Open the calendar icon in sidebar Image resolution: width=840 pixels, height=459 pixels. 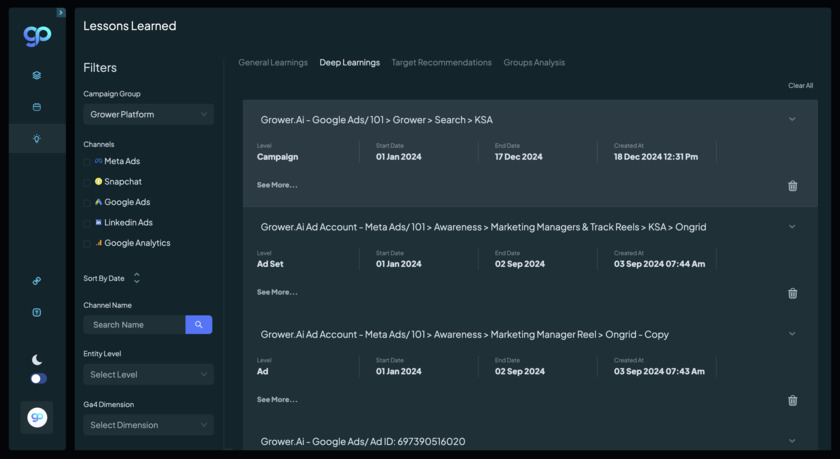(x=37, y=107)
